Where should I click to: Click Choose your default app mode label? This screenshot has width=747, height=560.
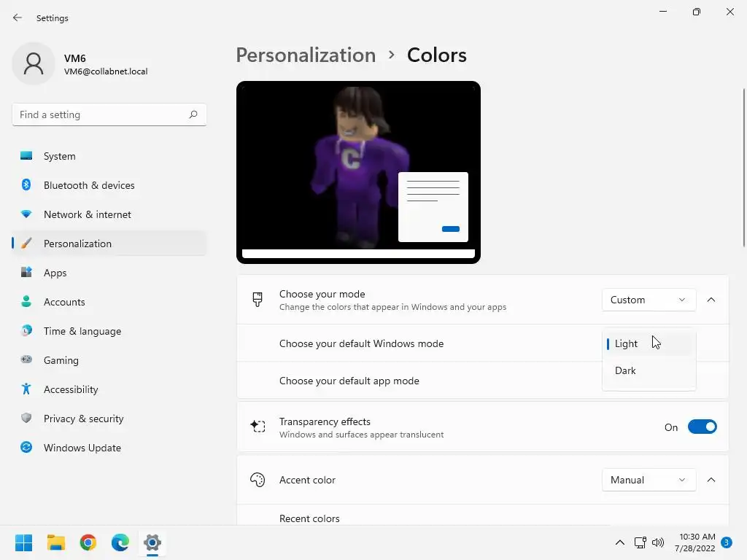click(x=349, y=381)
